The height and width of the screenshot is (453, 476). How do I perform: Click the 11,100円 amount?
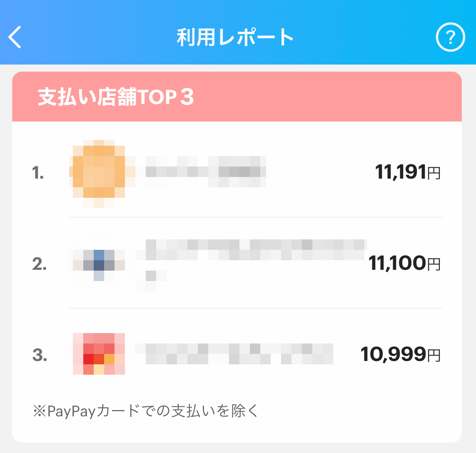pyautogui.click(x=404, y=264)
